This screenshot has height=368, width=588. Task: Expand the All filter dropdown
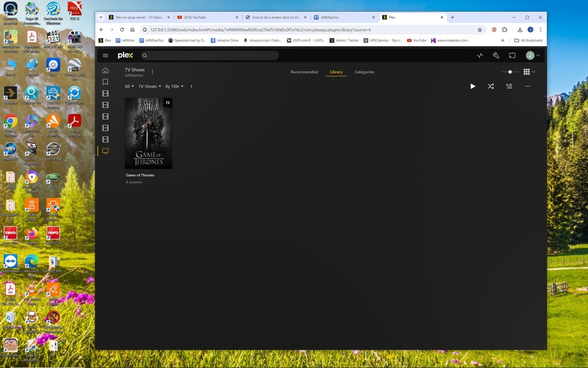[129, 86]
